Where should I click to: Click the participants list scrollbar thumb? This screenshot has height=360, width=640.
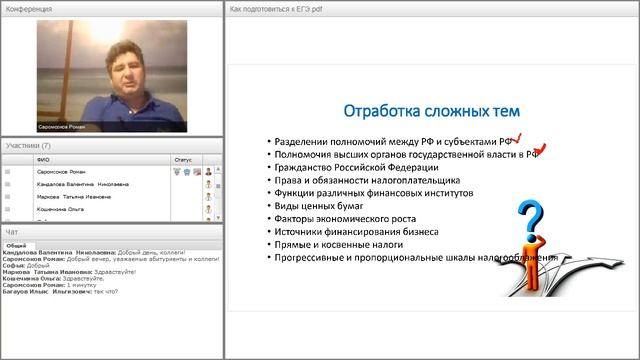tap(218, 186)
